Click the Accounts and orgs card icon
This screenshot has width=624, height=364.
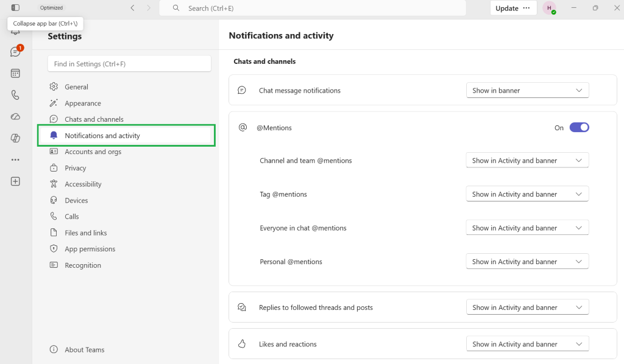pos(54,152)
